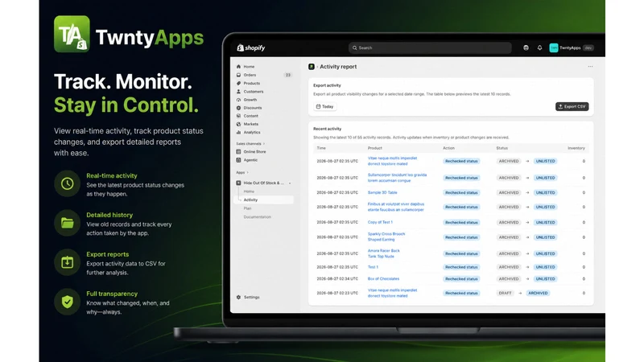The height and width of the screenshot is (362, 644).
Task: Click the Analytics bar chart icon
Action: click(x=238, y=132)
